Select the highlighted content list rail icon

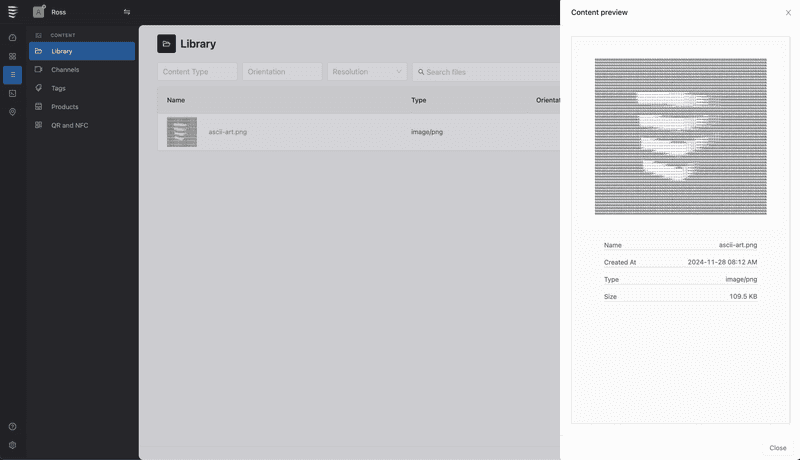(12, 75)
